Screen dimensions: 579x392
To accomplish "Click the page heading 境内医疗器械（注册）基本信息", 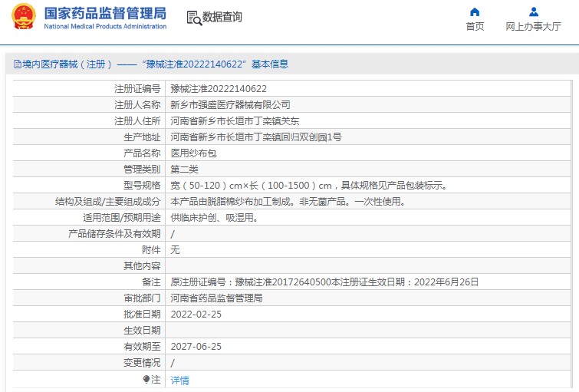I will coord(155,64).
